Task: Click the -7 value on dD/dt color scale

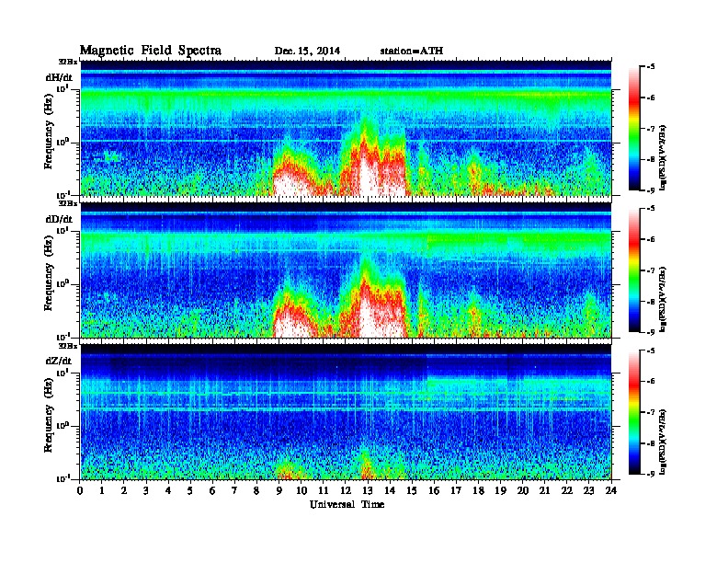Action: (650, 270)
